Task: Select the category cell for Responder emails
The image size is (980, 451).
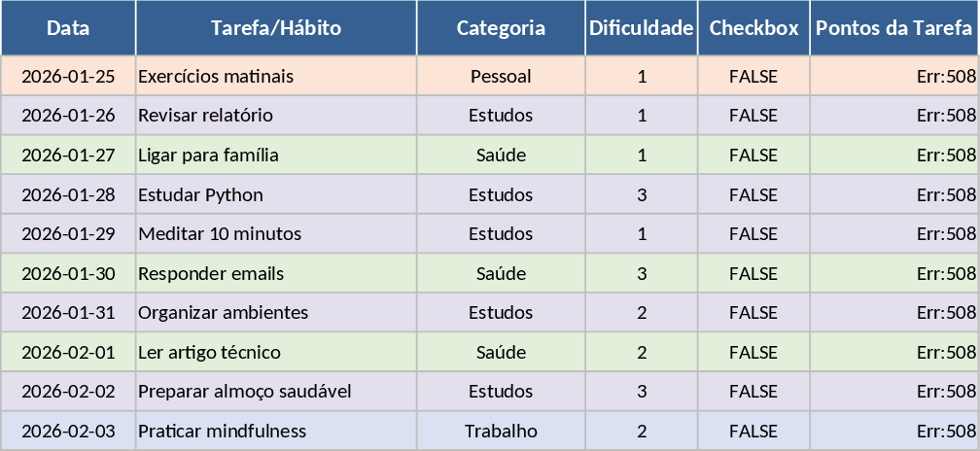Action: [501, 273]
